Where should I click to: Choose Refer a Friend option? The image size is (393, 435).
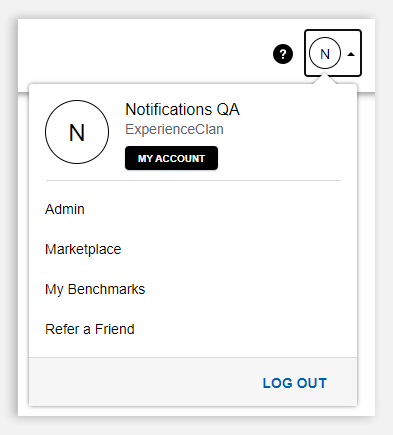point(90,329)
